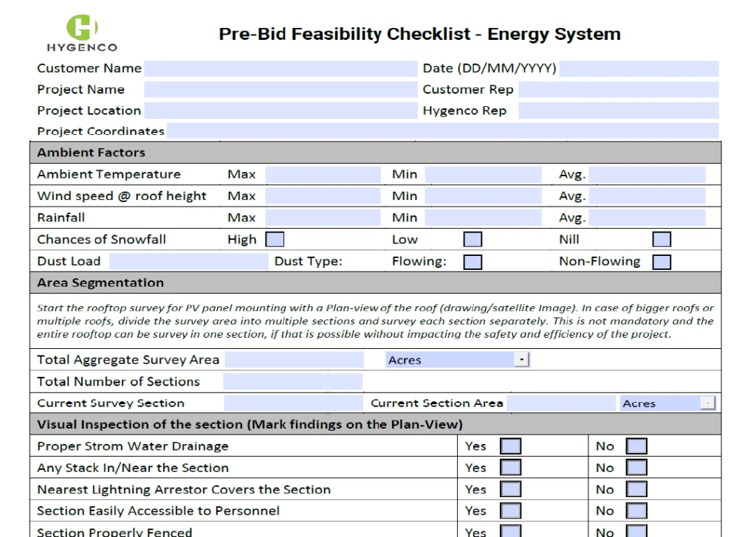Mark Yes for Nearest Lightning Arrestor coverage
This screenshot has height=537, width=756.
coord(510,490)
